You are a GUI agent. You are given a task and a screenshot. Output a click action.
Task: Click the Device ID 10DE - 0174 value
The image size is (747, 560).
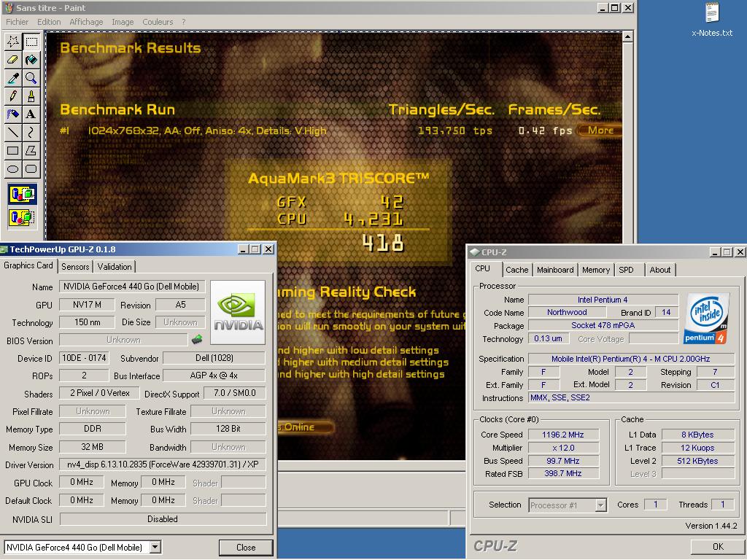coord(85,357)
